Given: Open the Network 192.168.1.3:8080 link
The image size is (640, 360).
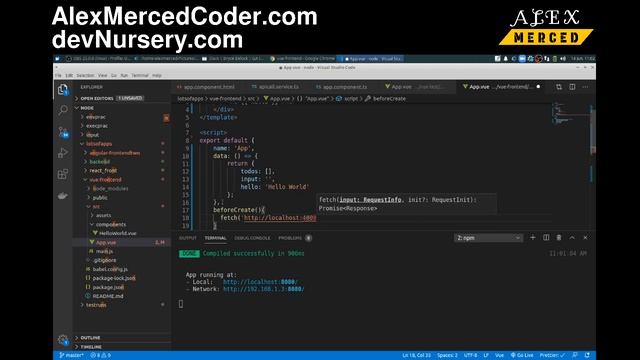Looking at the screenshot, I should (x=264, y=289).
